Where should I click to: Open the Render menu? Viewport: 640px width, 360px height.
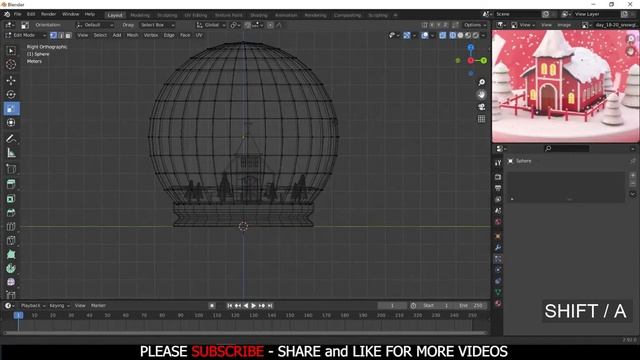(x=48, y=14)
